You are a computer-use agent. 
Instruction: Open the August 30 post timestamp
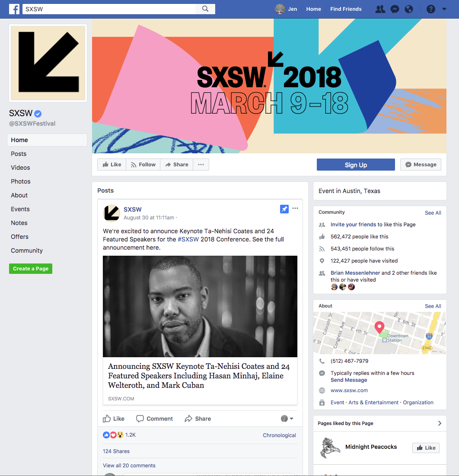[149, 218]
